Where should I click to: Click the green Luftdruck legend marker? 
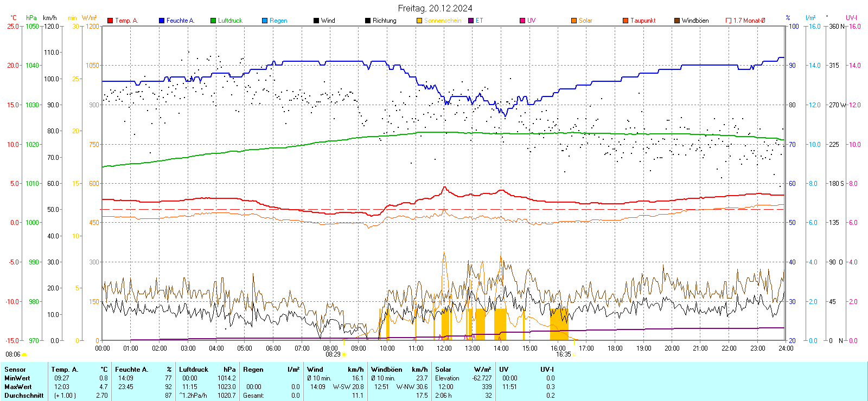[x=213, y=21]
